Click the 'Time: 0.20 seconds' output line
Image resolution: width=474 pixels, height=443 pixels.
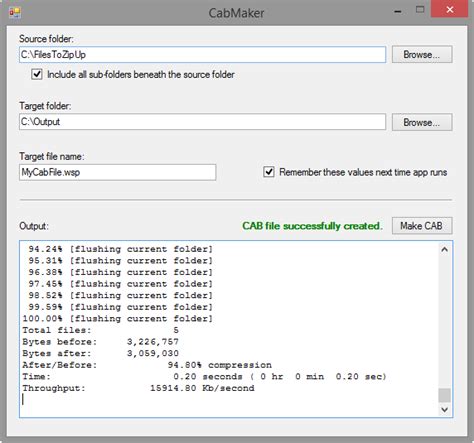tap(204, 377)
